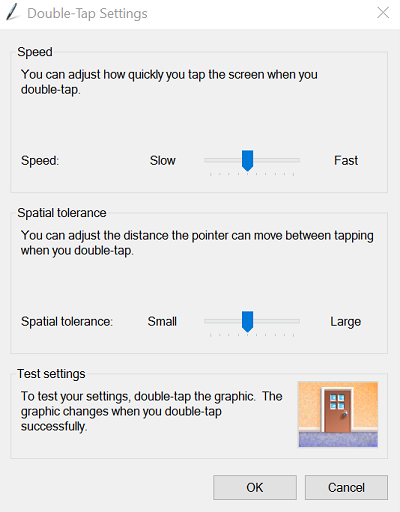Click the Spatial tolerance slider thumb
This screenshot has width=400, height=512.
pyautogui.click(x=247, y=321)
